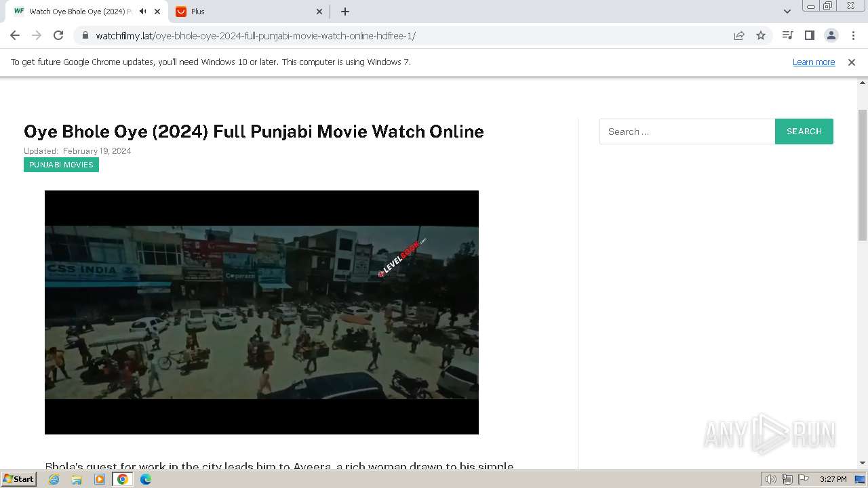Image resolution: width=868 pixels, height=488 pixels.
Task: Open Microsoft Edge from taskbar
Action: pyautogui.click(x=146, y=479)
